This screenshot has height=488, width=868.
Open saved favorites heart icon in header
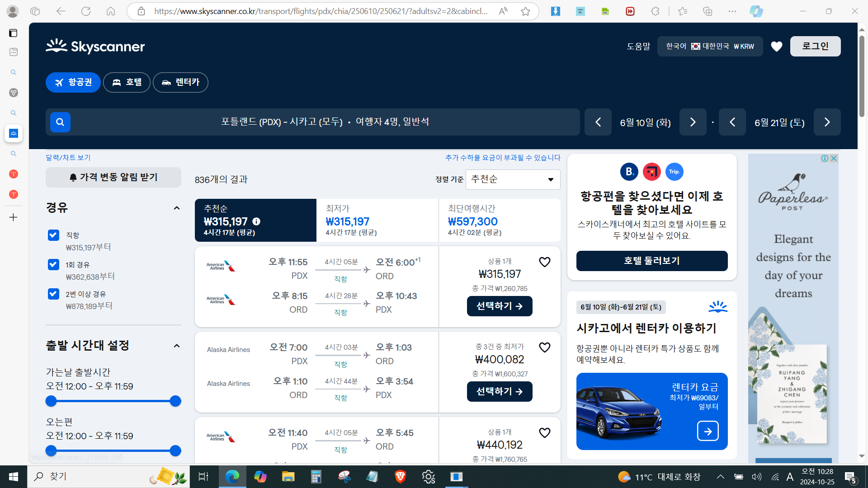pos(776,46)
